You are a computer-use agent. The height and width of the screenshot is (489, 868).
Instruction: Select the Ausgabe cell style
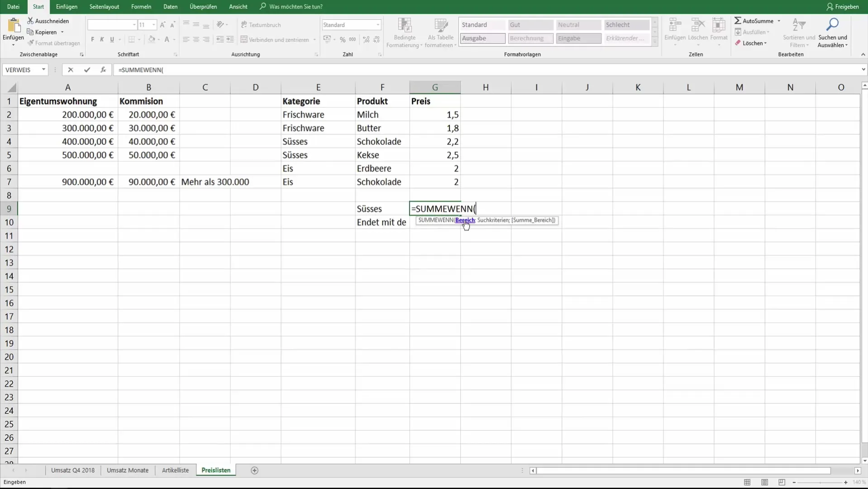tap(482, 38)
